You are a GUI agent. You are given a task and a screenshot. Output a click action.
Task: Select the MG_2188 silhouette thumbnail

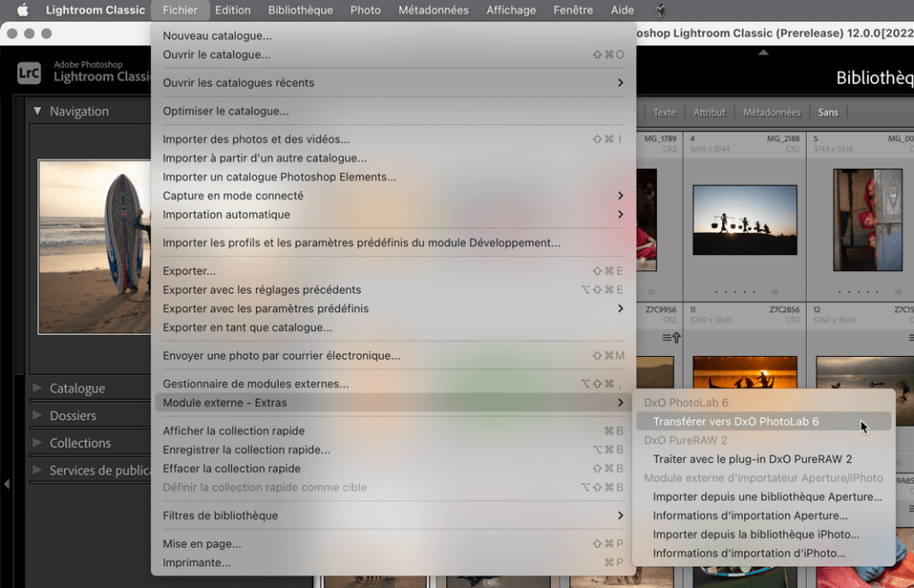[744, 219]
